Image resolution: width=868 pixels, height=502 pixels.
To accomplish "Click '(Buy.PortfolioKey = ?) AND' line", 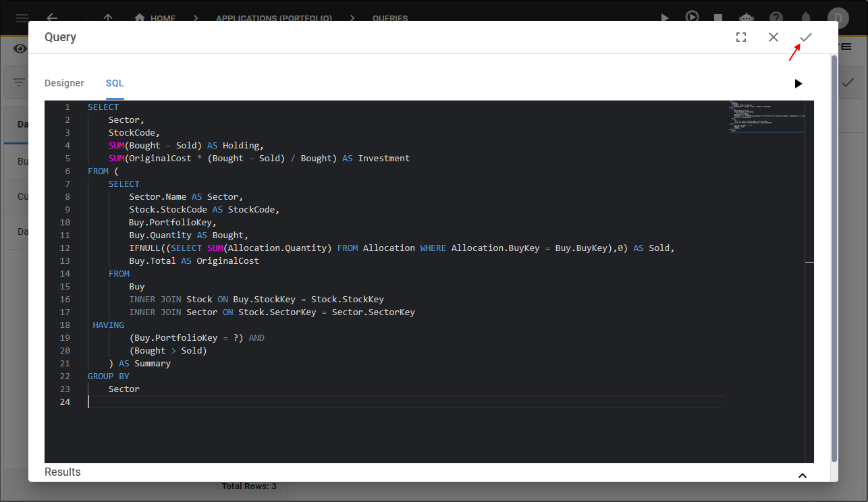I will [197, 338].
